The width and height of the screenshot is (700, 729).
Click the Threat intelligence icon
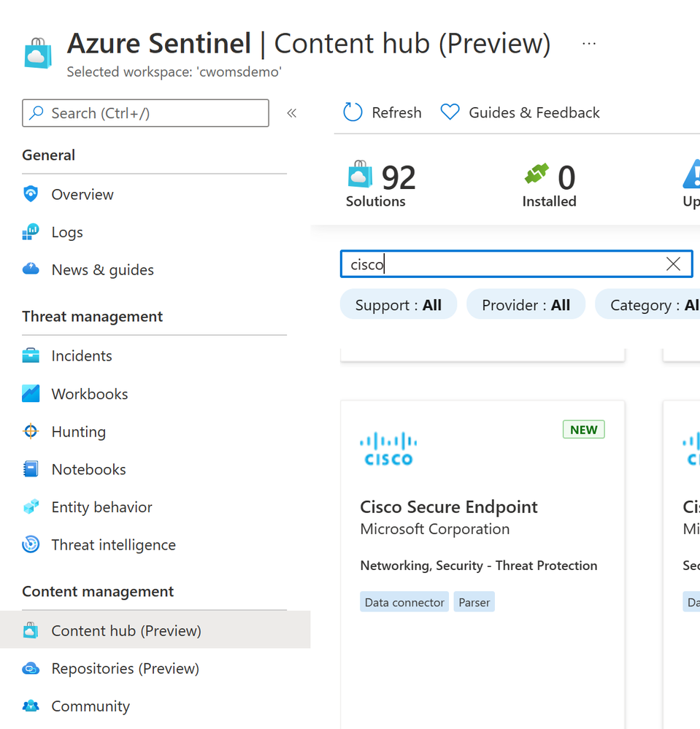click(x=31, y=545)
